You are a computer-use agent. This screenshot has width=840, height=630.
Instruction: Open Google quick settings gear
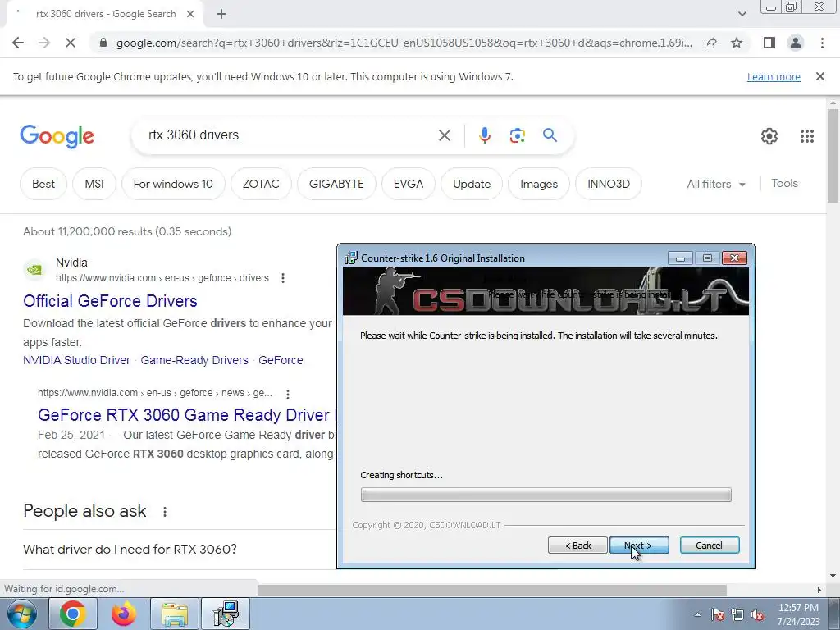click(x=769, y=136)
